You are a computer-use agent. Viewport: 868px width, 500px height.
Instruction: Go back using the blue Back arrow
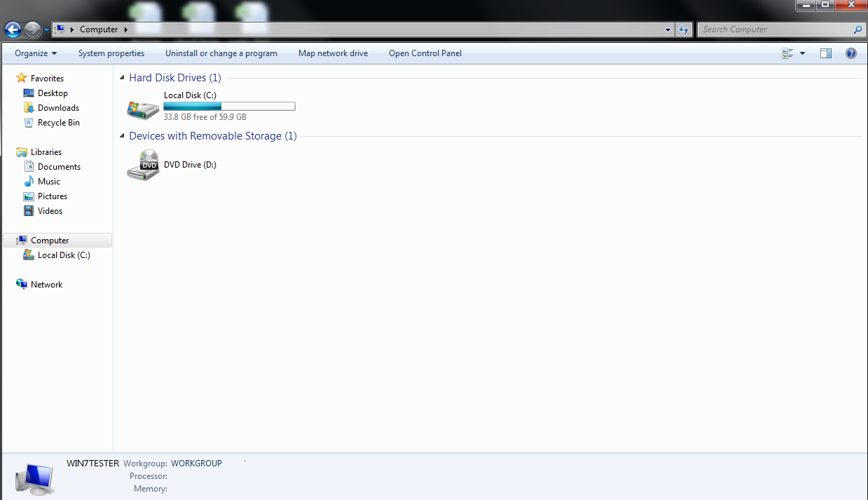coord(13,29)
